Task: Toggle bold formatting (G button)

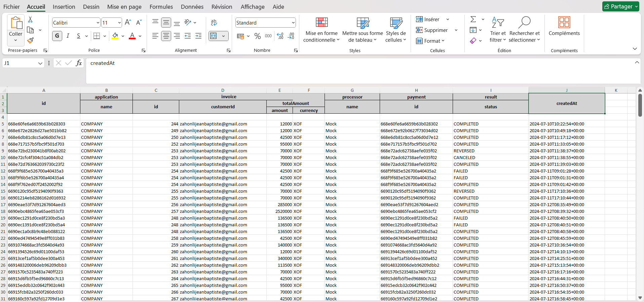Action: (x=57, y=36)
